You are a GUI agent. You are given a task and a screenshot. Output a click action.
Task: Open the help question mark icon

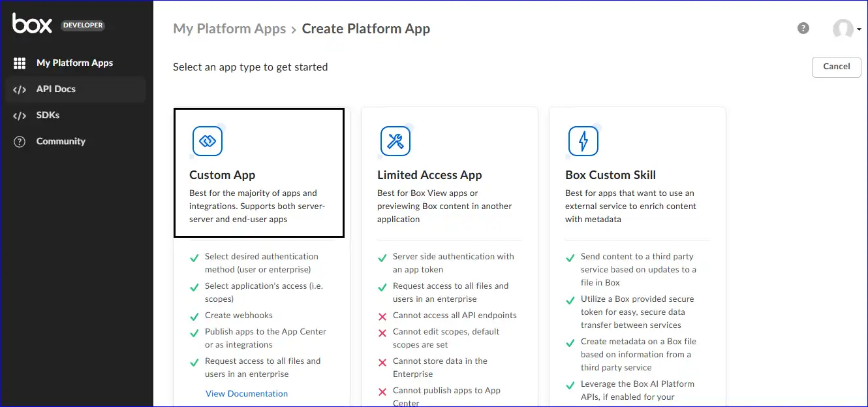tap(803, 28)
